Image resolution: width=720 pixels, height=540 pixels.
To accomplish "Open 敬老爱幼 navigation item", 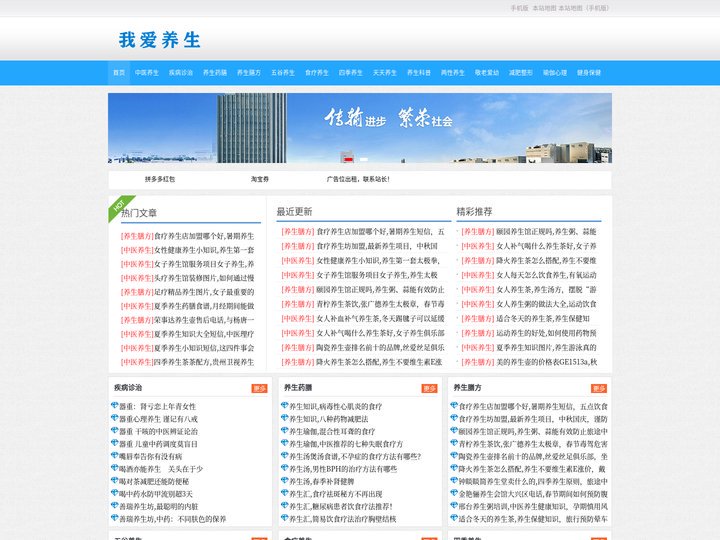I will pyautogui.click(x=487, y=73).
